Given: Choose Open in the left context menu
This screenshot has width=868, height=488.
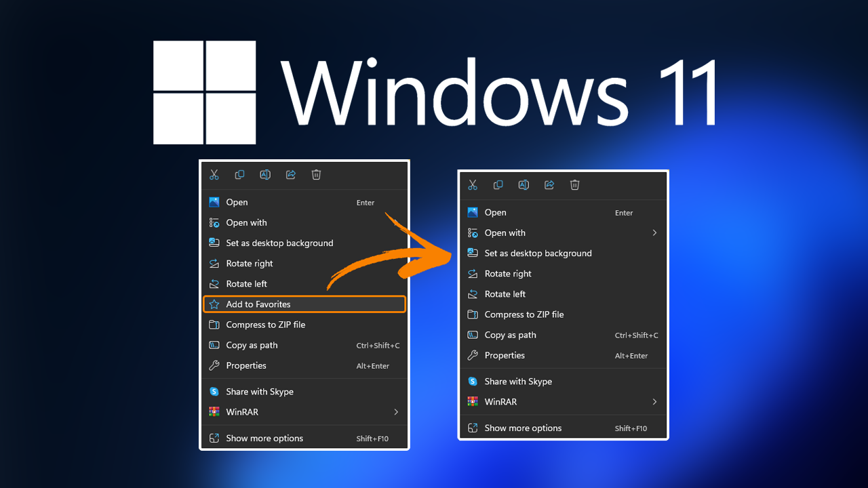Looking at the screenshot, I should click(304, 202).
